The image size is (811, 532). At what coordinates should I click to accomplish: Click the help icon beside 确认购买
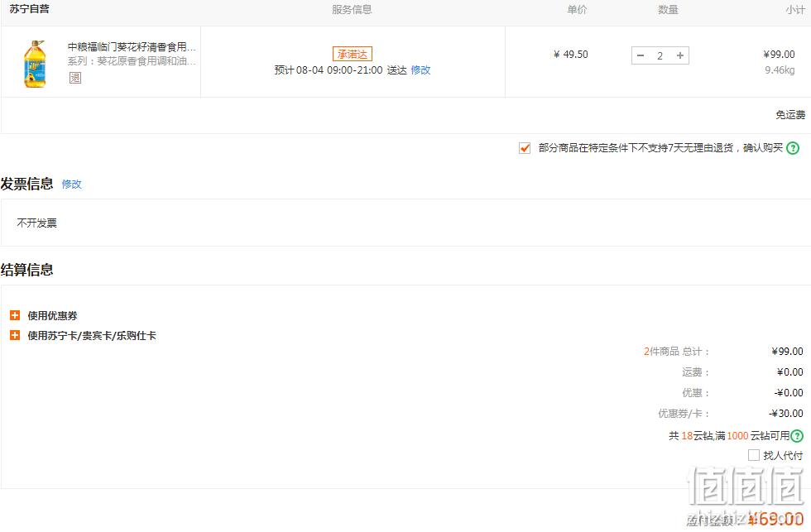(793, 148)
